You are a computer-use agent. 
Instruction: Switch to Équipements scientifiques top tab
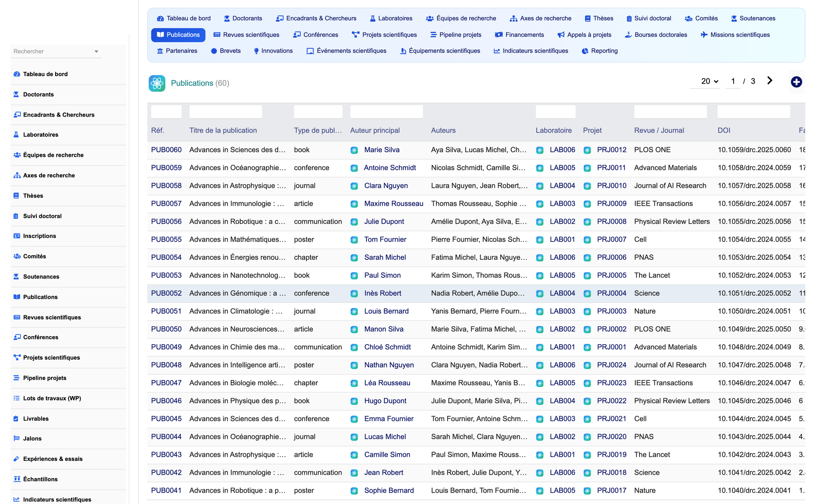440,51
